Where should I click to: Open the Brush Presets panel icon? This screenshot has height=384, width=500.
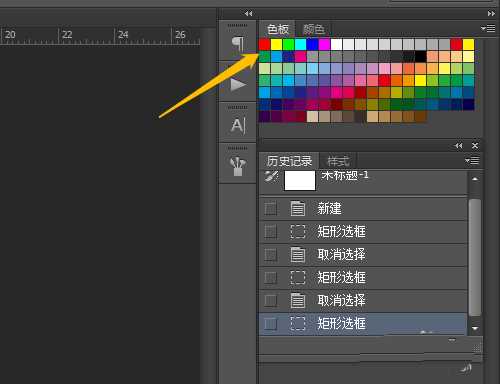pos(238,166)
